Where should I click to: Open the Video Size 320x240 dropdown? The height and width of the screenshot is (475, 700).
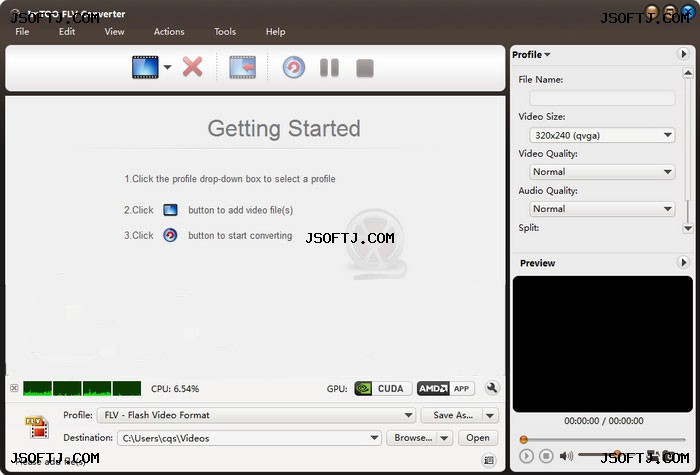[602, 135]
